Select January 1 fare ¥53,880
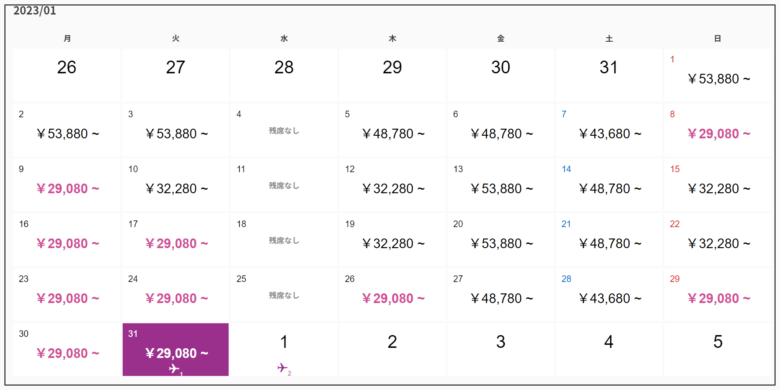780x390 pixels. (718, 79)
